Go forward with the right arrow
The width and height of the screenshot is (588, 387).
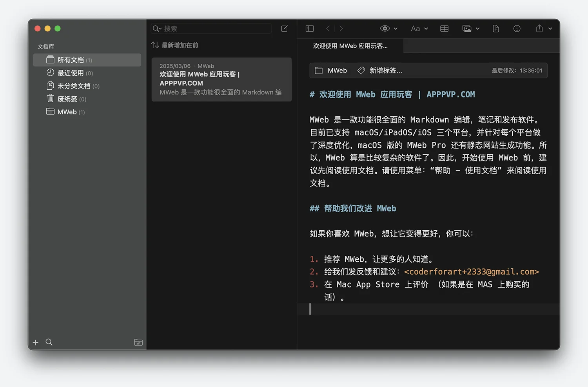coord(341,29)
